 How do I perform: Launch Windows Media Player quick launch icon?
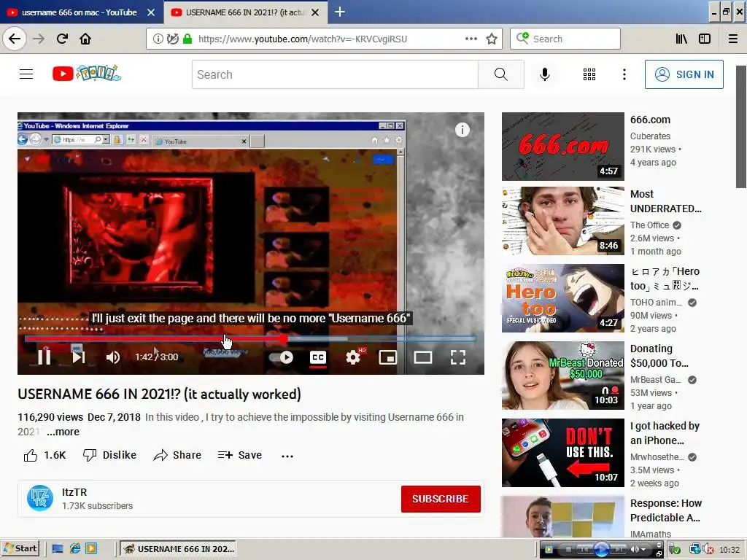tap(91, 548)
